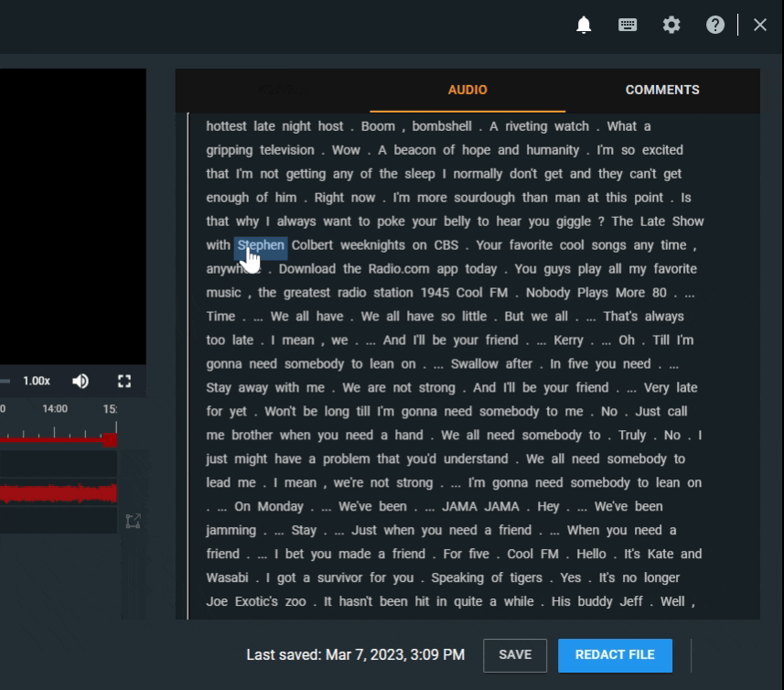Viewport: 784px width, 690px height.
Task: Click the red waveform track
Action: (x=55, y=494)
